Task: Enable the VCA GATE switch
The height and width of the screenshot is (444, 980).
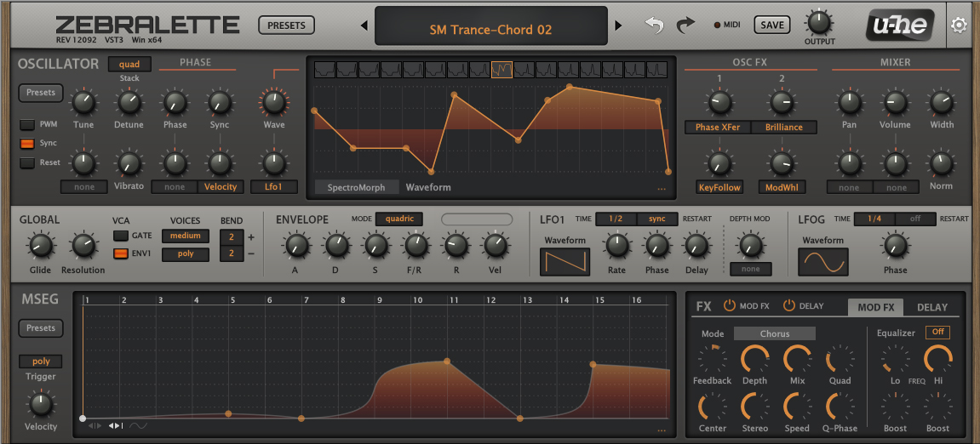Action: (x=121, y=236)
